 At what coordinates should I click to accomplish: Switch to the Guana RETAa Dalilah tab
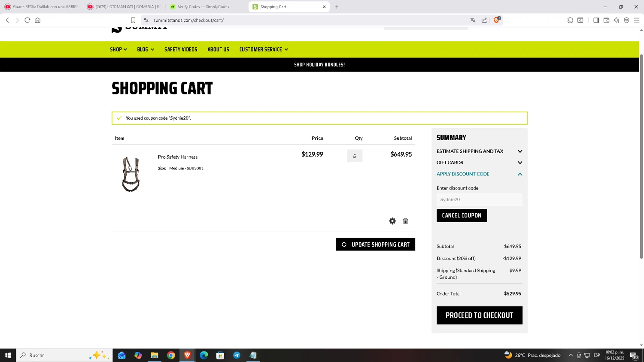42,7
